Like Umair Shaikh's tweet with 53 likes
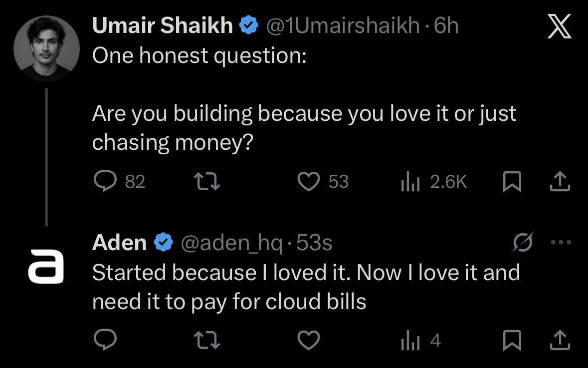Screen dimensions: 588x368 [x=308, y=181]
